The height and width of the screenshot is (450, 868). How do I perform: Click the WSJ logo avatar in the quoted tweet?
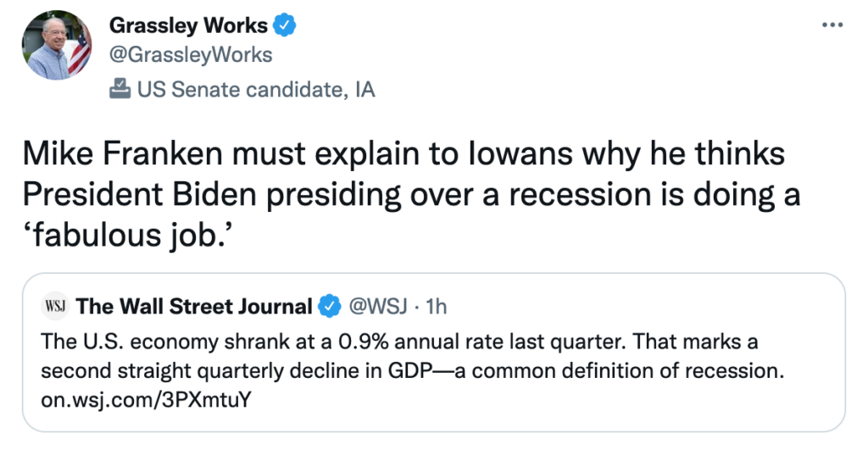pyautogui.click(x=55, y=306)
